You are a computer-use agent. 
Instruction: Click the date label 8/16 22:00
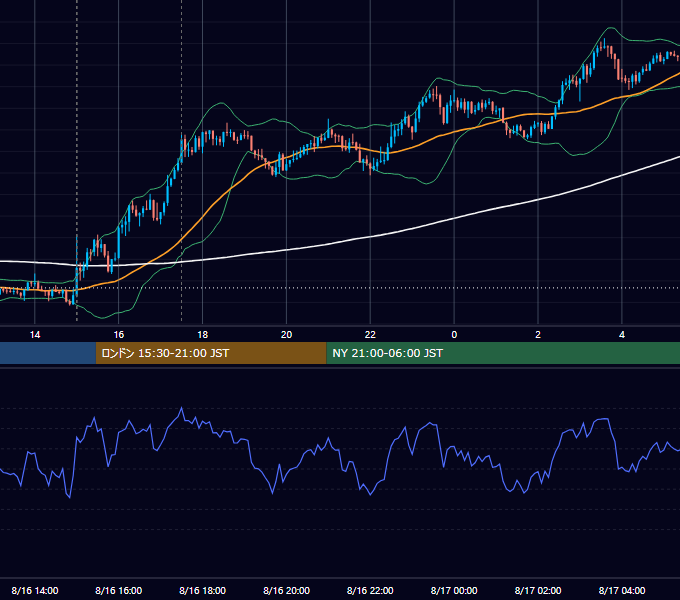(x=370, y=590)
